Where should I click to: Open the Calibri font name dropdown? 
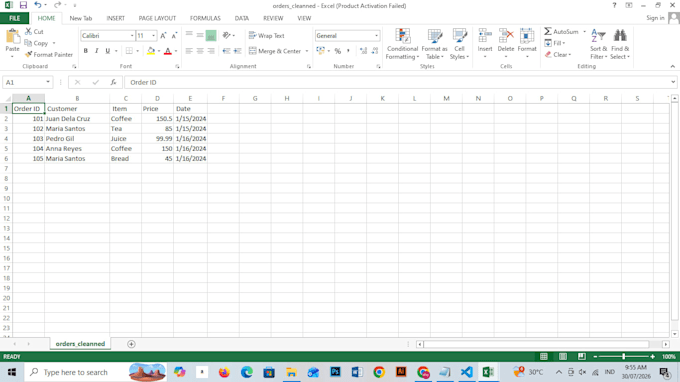pyautogui.click(x=132, y=36)
